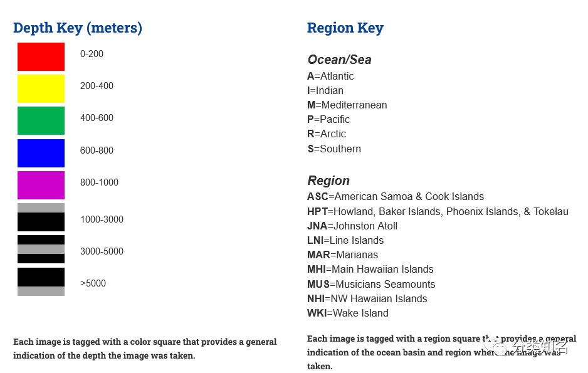This screenshot has width=588, height=373.
Task: Click the Ocean/Sea subheading
Action: 339,60
